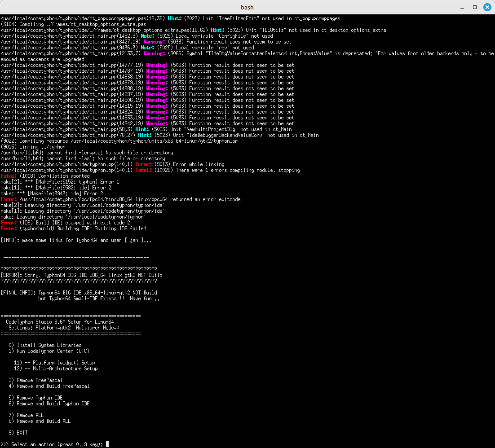Click the "Fatal: (1018) Compilation aborted" line
The height and width of the screenshot is (448, 495).
(x=45, y=176)
